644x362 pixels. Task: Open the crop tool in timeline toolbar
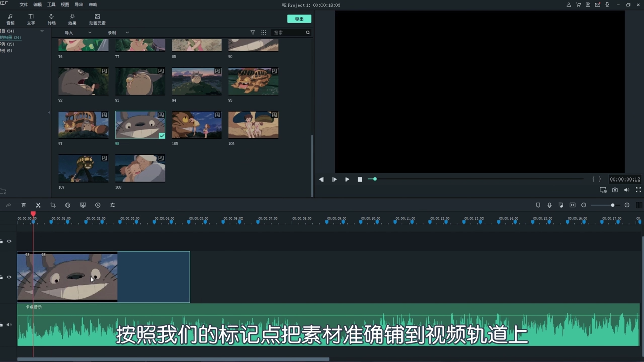point(53,205)
